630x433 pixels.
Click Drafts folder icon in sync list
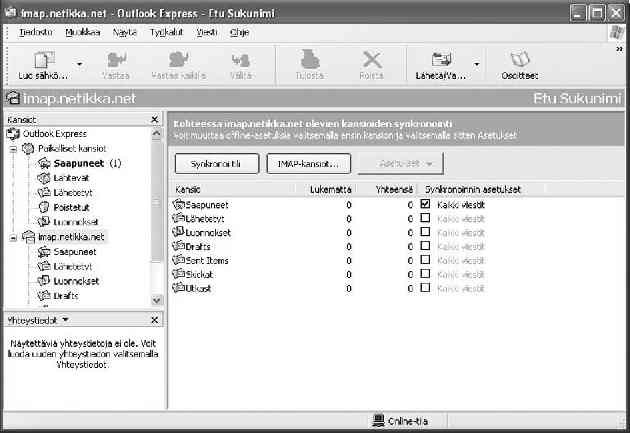pyautogui.click(x=178, y=246)
